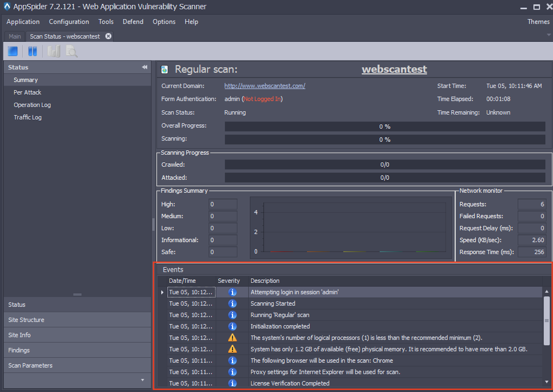553x392 pixels.
Task: Pause the running scan
Action: [x=32, y=51]
